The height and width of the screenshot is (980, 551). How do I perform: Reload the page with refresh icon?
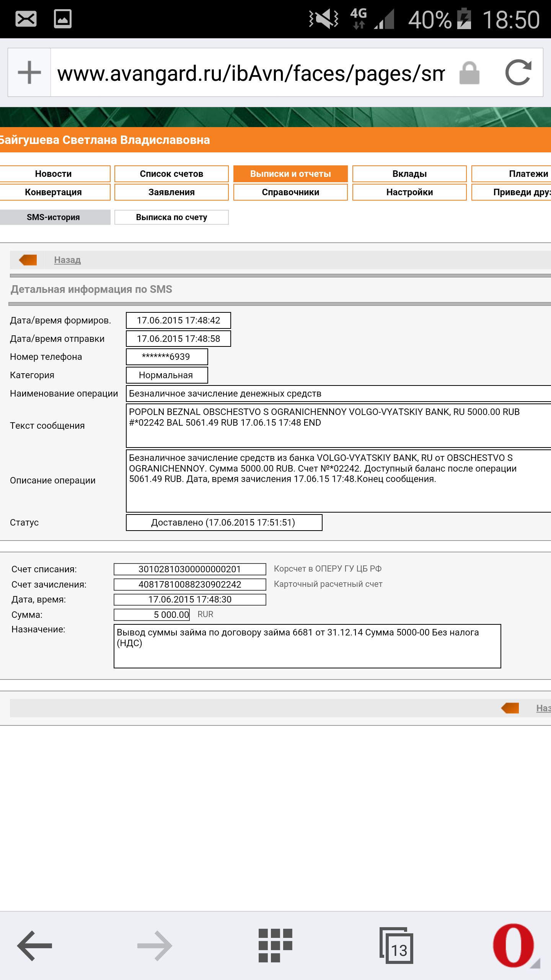click(x=518, y=72)
